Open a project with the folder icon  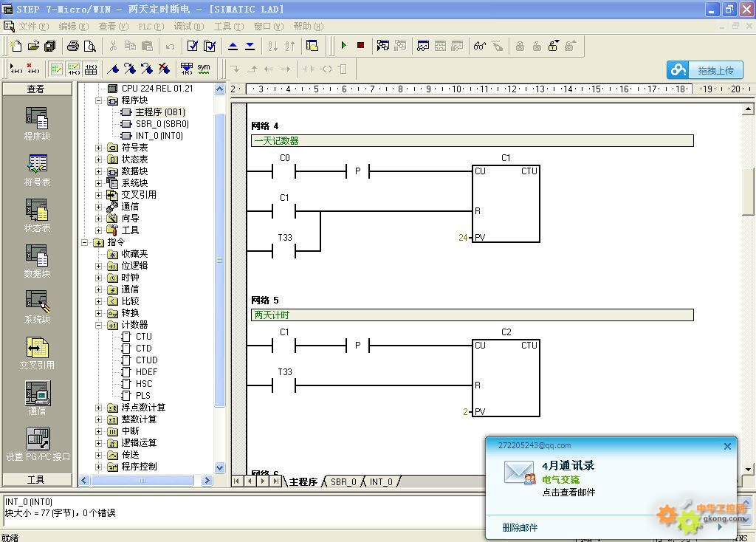33,47
